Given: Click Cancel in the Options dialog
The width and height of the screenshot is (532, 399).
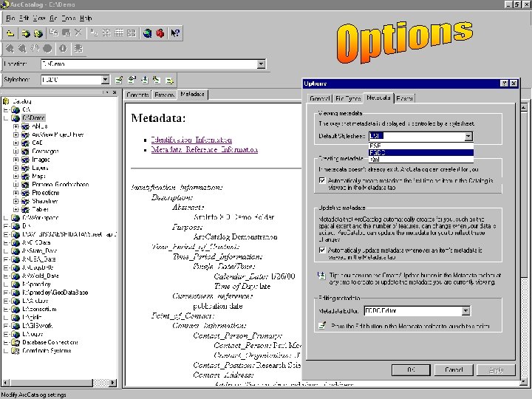Looking at the screenshot, I should [x=454, y=370].
